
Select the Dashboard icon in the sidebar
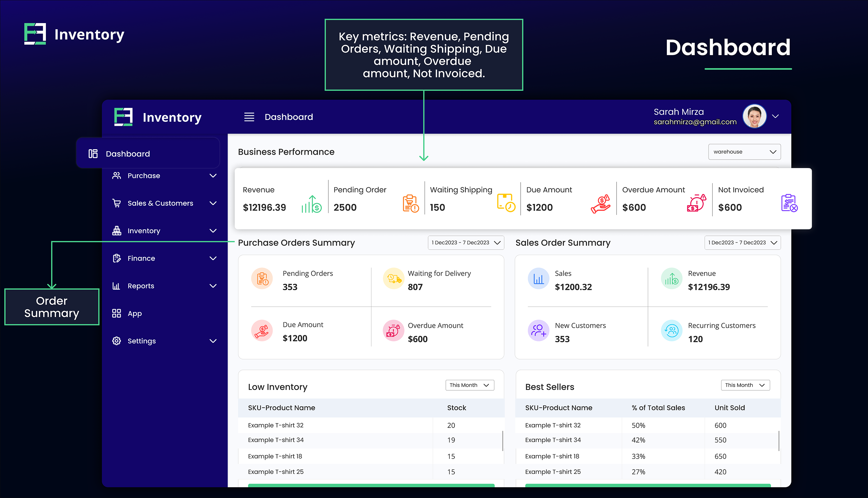pyautogui.click(x=92, y=154)
